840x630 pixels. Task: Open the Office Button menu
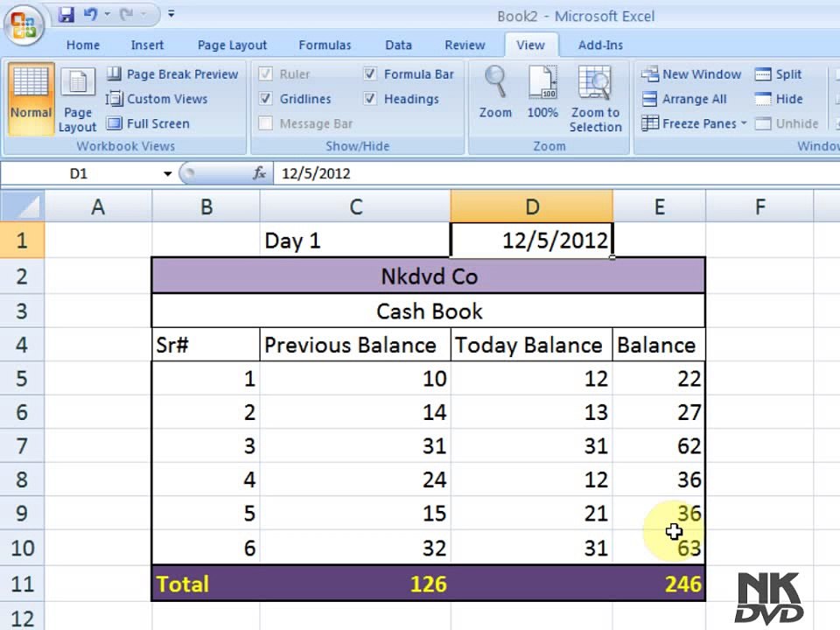click(x=24, y=24)
